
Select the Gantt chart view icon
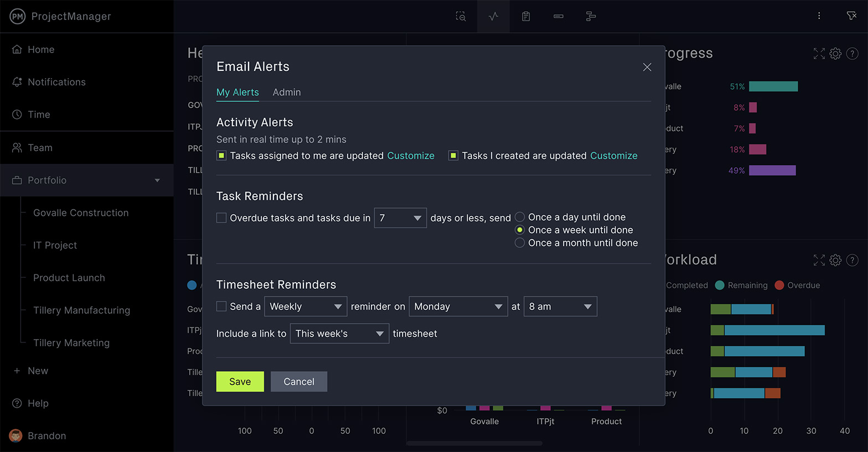(591, 17)
